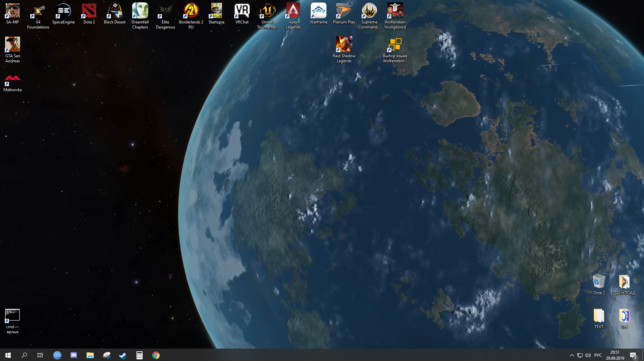This screenshot has height=361, width=644.
Task: Select the Plarium Play shortcut
Action: tap(344, 14)
